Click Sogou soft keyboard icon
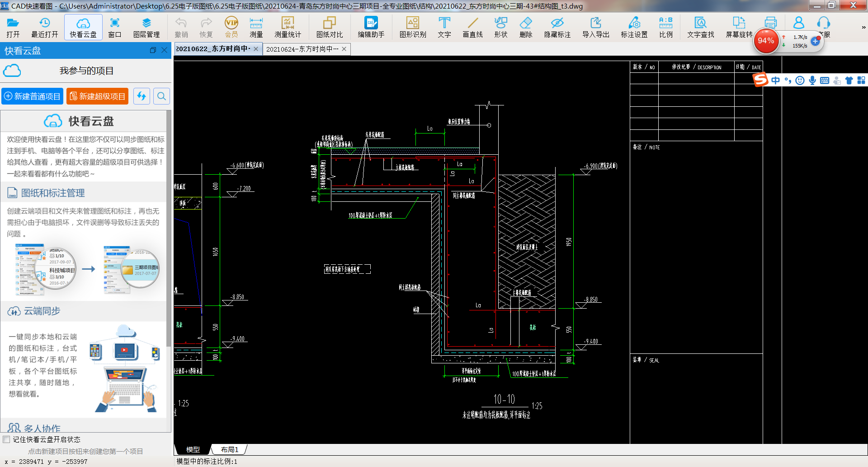 coord(825,80)
